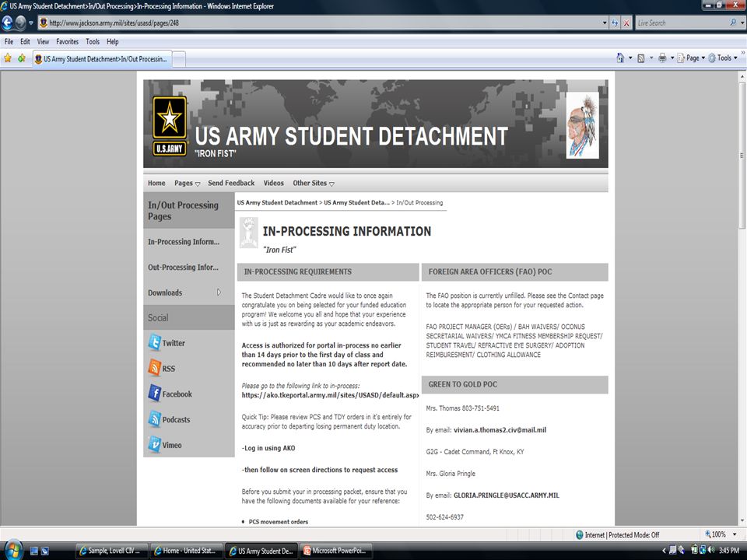Select the US Army Student Detachment tab
This screenshot has width=747, height=560.
101,59
